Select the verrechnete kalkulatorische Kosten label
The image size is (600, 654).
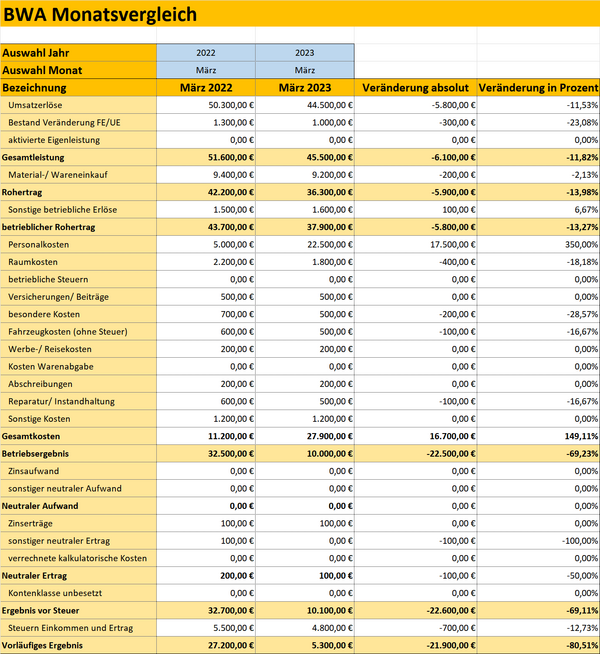77,558
